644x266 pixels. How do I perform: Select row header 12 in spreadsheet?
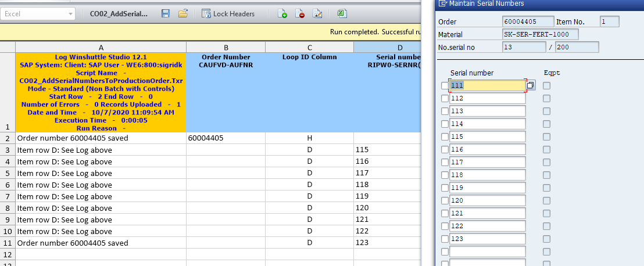8,254
